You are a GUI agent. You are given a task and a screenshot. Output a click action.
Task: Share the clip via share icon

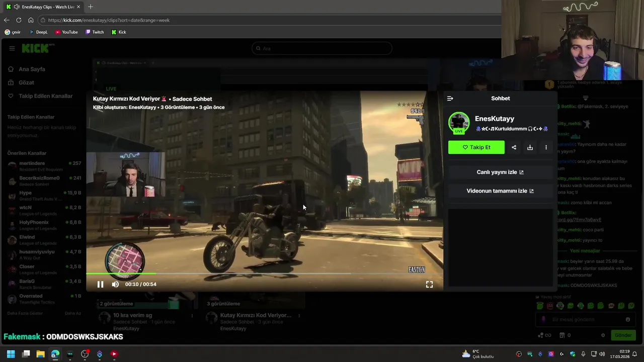(514, 147)
